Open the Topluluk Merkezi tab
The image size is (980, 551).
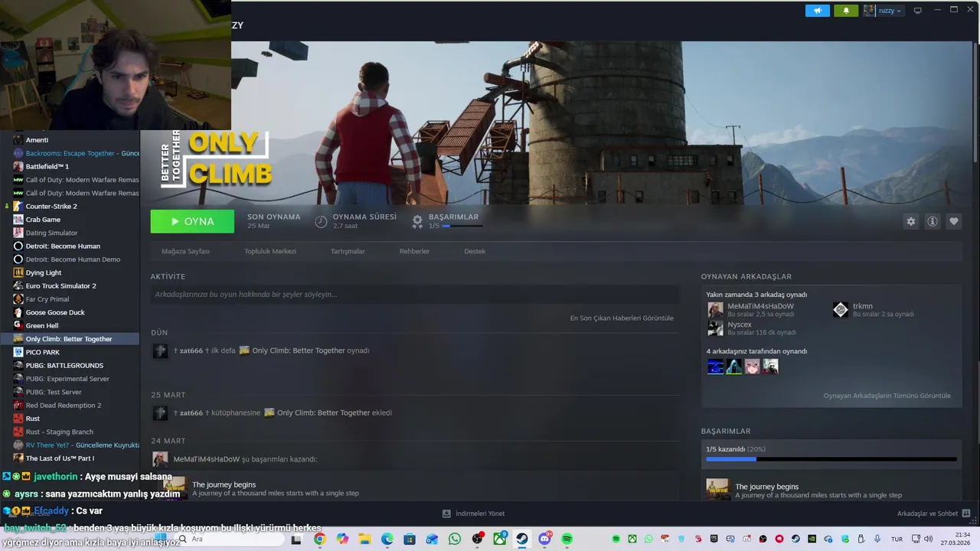pos(270,251)
